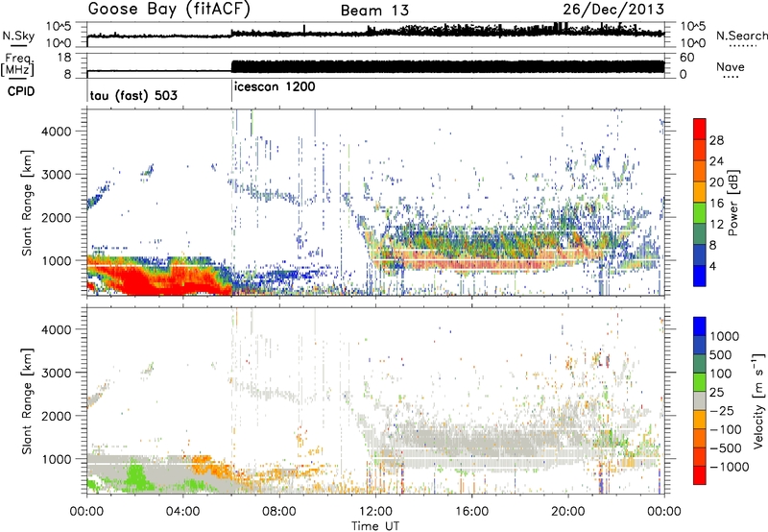Click the blue bottom of power colorbar
Screen dimensions: 768x532
700,277
